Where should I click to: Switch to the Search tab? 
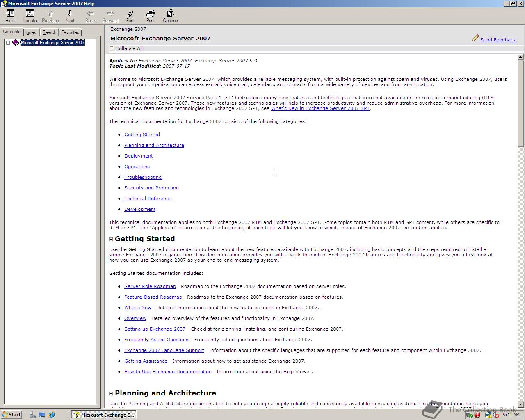(49, 32)
